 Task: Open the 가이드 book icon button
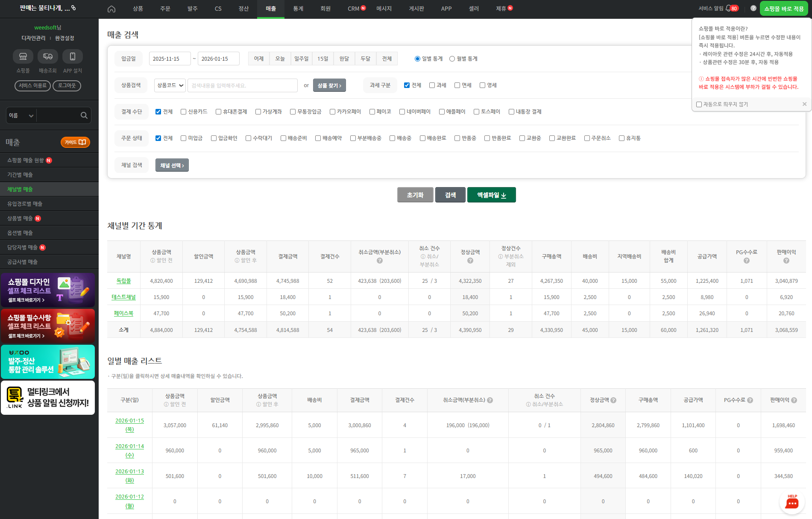tap(75, 142)
